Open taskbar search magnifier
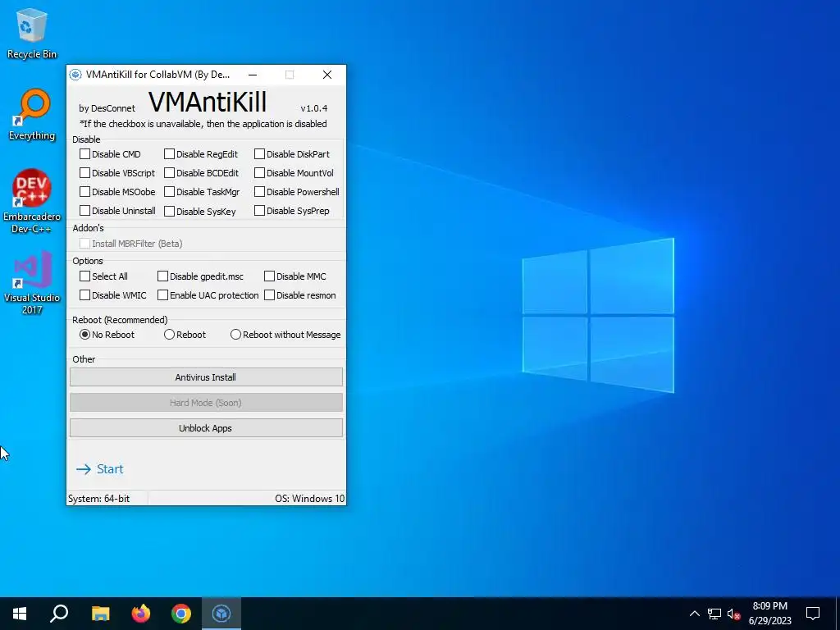This screenshot has height=630, width=840. [x=59, y=614]
